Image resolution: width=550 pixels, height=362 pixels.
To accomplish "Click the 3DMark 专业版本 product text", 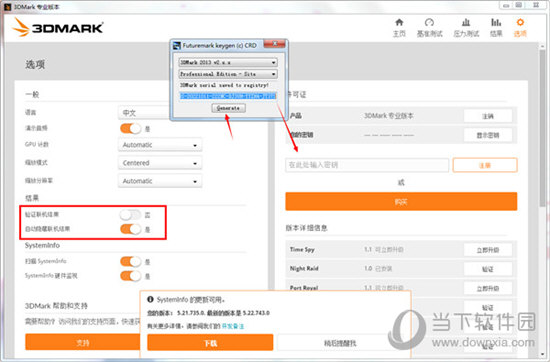I will point(389,115).
